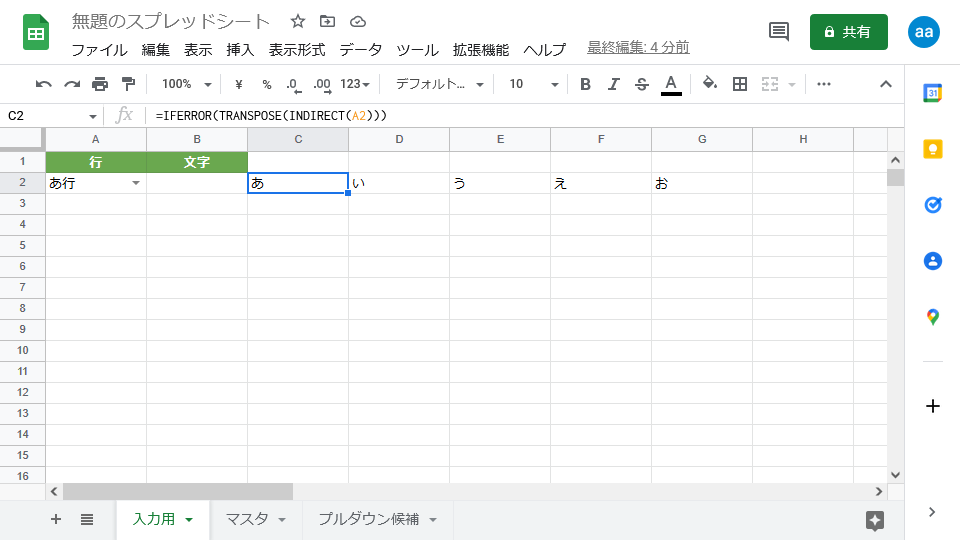Image resolution: width=960 pixels, height=540 pixels.
Task: Star this spreadsheet
Action: tap(298, 21)
